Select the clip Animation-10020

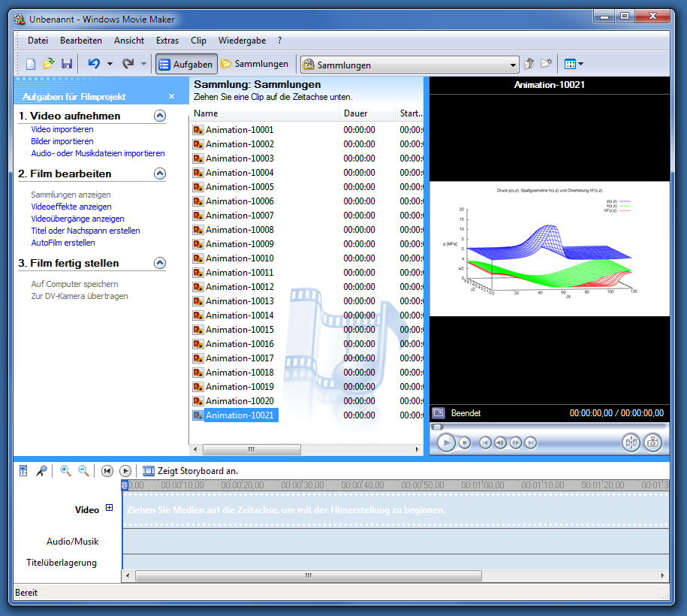pyautogui.click(x=240, y=401)
